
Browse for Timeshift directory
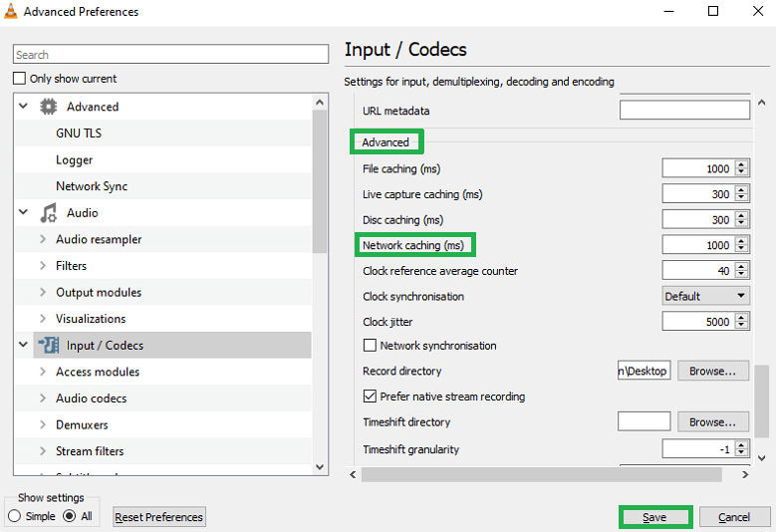712,422
